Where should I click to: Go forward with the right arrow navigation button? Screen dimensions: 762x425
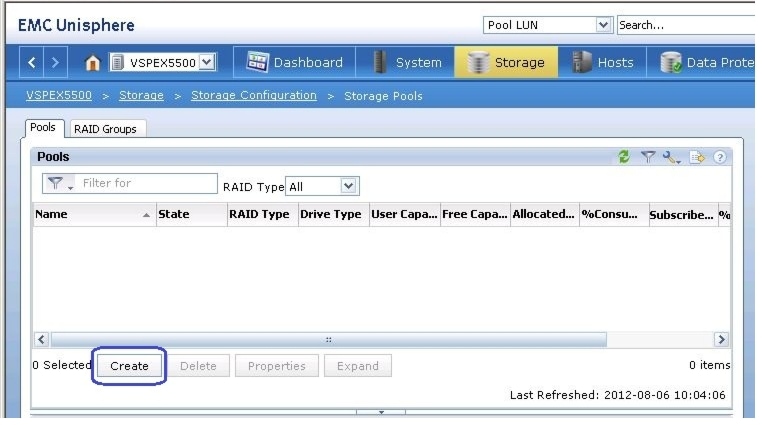click(x=55, y=62)
